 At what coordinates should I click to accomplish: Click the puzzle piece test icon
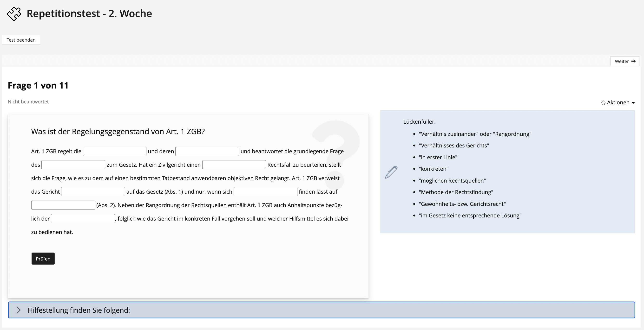click(14, 14)
